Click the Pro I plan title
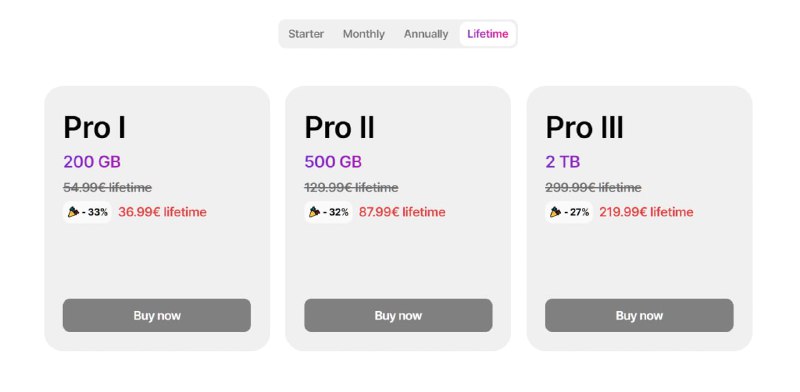The width and height of the screenshot is (800, 392). (94, 128)
